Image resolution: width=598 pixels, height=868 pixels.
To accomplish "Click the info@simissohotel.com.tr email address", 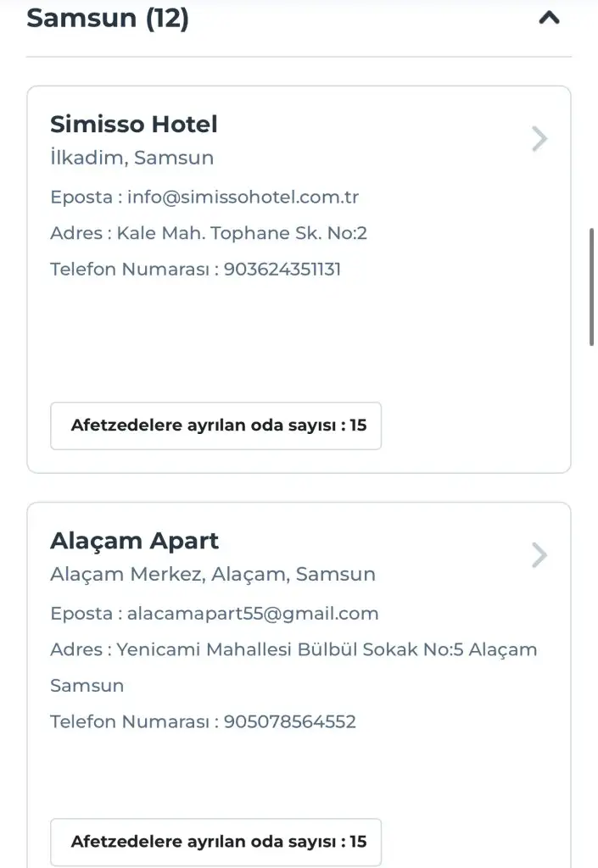I will coord(243,198).
